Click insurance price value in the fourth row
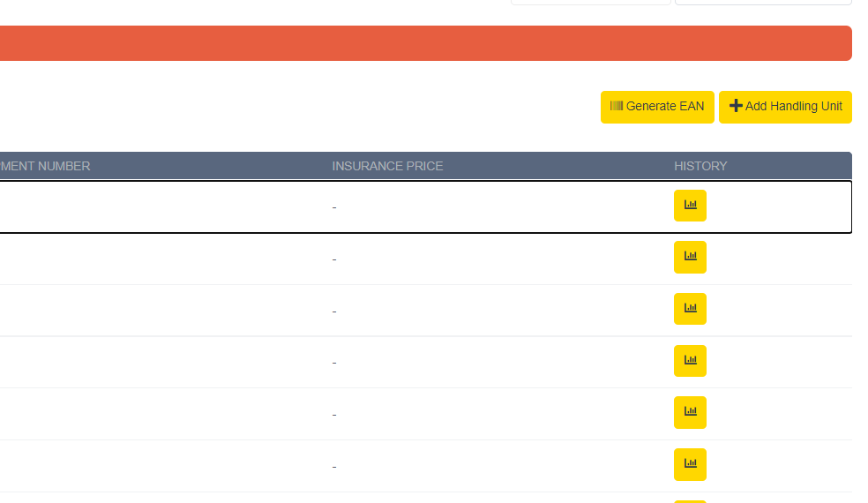The height and width of the screenshot is (503, 868). point(334,363)
